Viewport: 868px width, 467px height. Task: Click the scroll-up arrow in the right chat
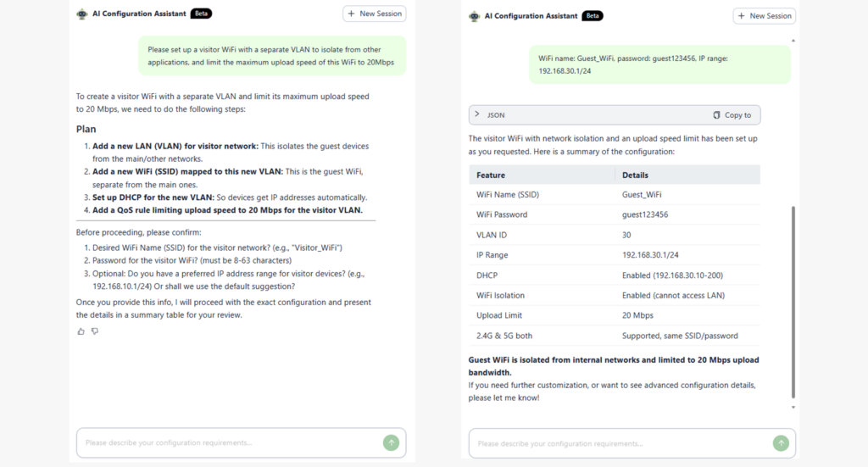click(793, 40)
